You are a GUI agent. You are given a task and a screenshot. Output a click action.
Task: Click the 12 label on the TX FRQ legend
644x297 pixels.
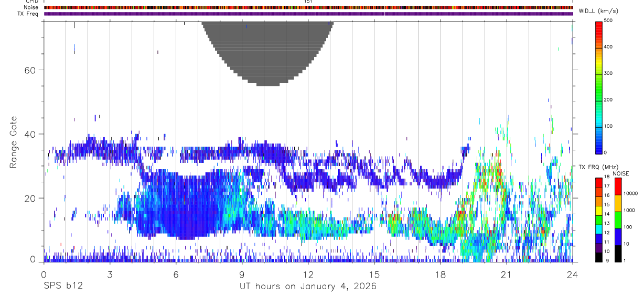tap(606, 233)
